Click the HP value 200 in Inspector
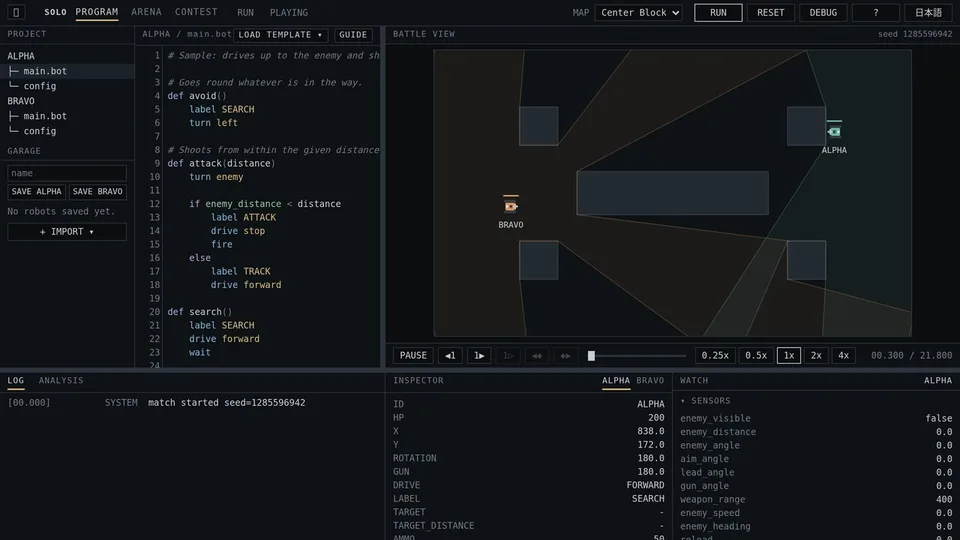960x540 pixels. click(656, 418)
